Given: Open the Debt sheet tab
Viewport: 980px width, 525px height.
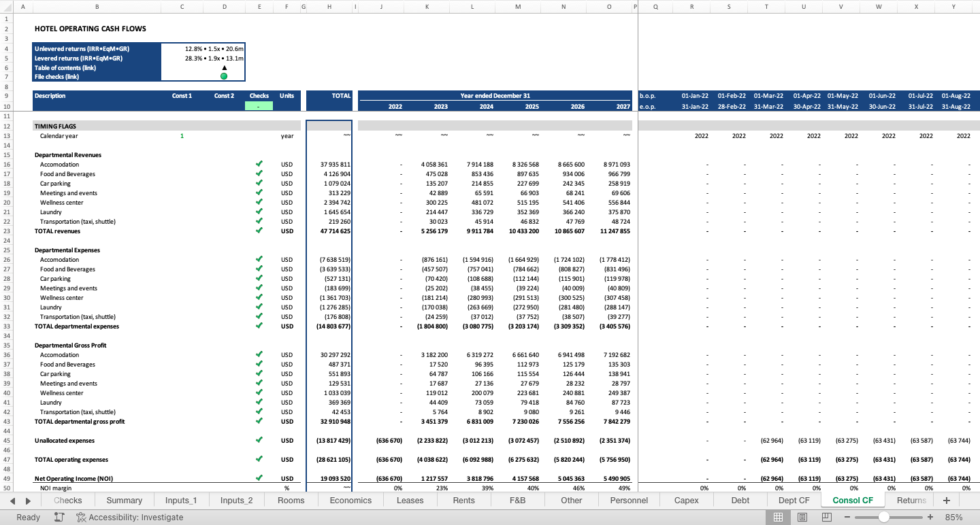Looking at the screenshot, I should pyautogui.click(x=740, y=500).
